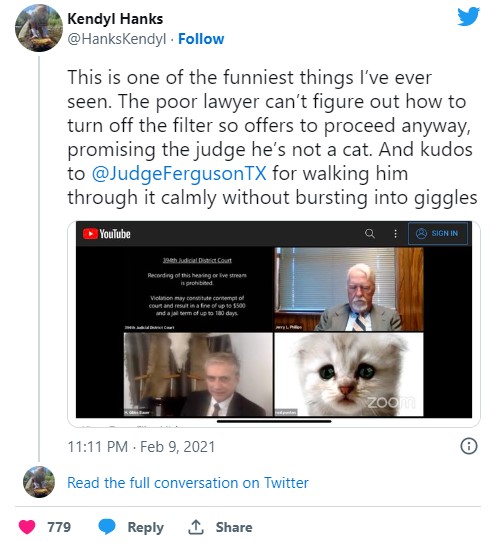The height and width of the screenshot is (543, 494).
Task: Click the YouTube search magnifier icon
Action: 370,234
